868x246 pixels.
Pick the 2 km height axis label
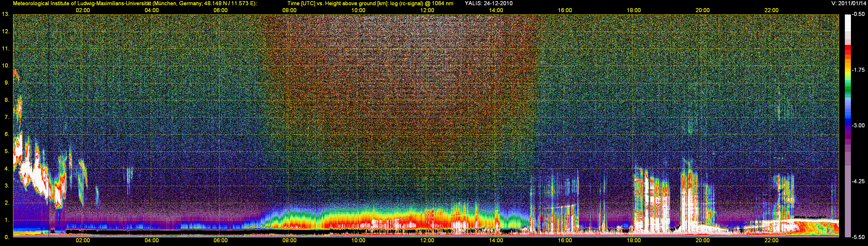pyautogui.click(x=7, y=203)
